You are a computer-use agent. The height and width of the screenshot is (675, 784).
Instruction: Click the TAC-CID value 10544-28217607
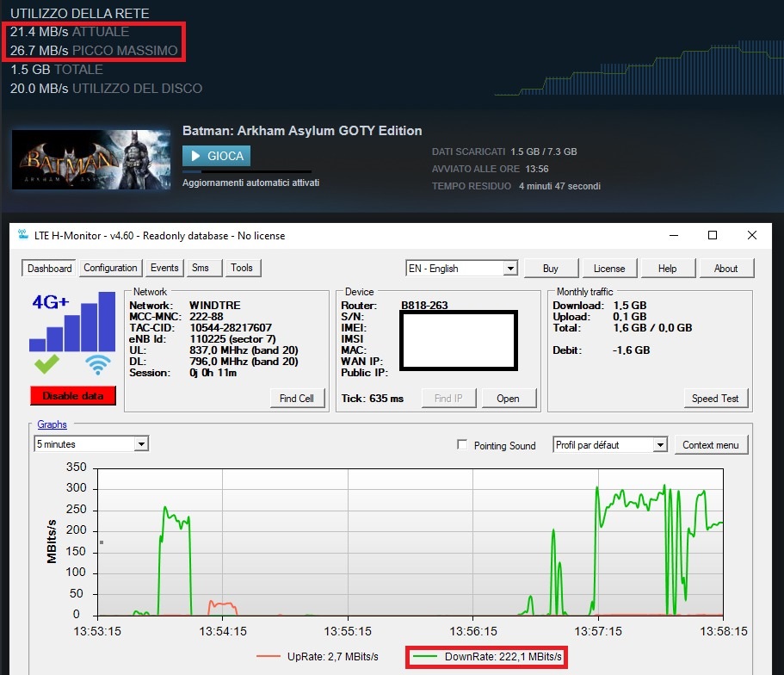(231, 328)
